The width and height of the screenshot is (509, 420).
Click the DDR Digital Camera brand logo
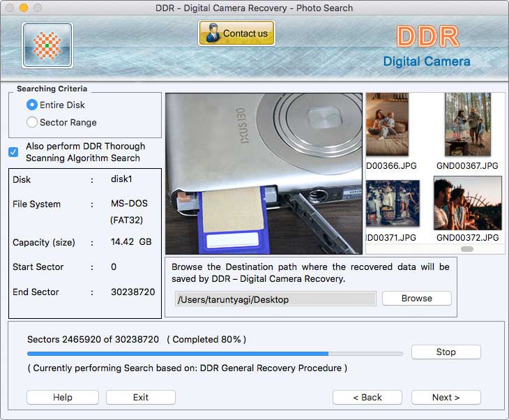coord(427,46)
